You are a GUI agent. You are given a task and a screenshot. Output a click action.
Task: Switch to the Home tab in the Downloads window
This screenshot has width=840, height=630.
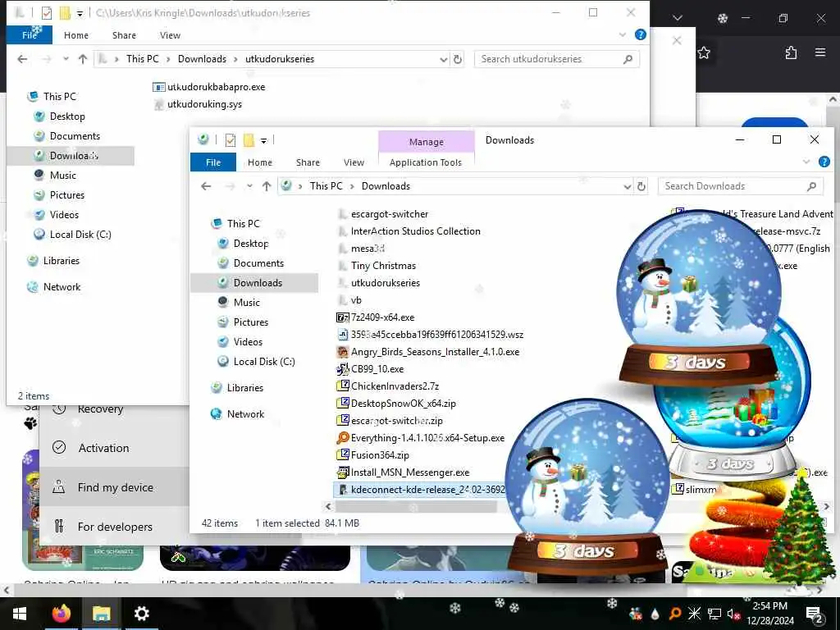point(260,162)
